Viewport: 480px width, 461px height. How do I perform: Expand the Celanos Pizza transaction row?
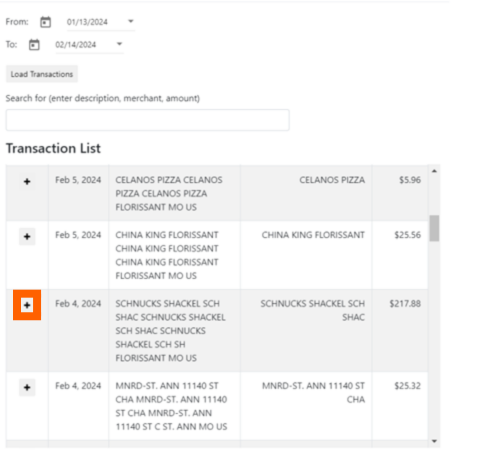[27, 182]
